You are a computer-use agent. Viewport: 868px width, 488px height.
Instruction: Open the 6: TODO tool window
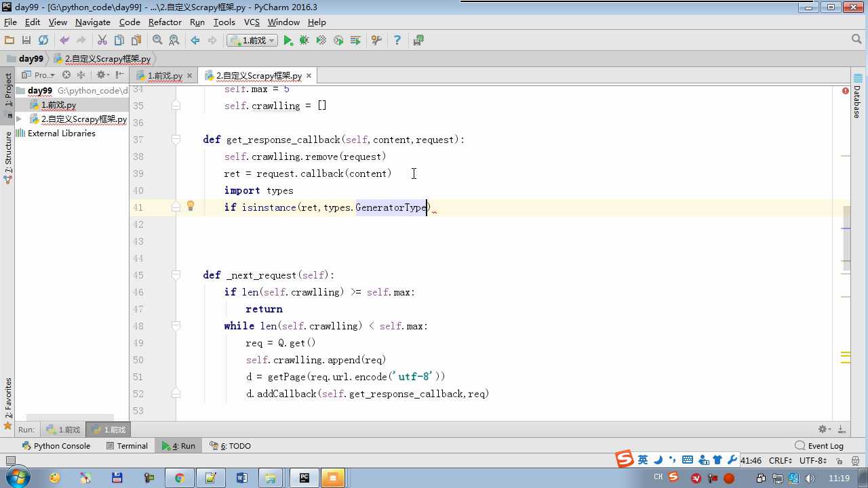[x=230, y=446]
